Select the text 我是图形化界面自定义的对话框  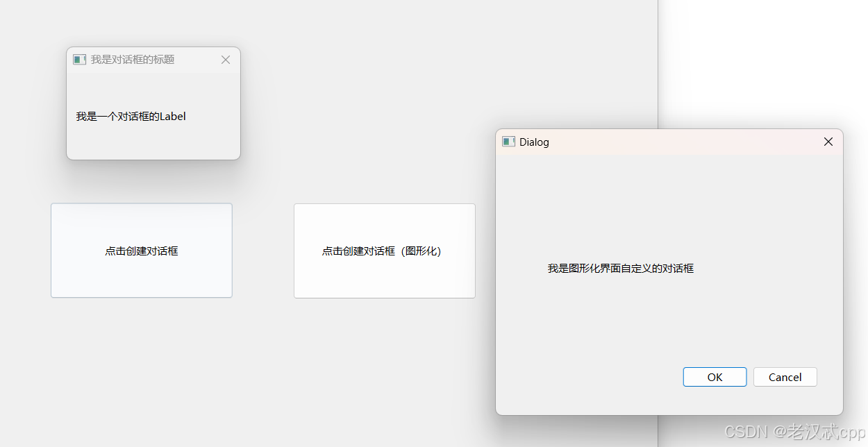click(620, 269)
